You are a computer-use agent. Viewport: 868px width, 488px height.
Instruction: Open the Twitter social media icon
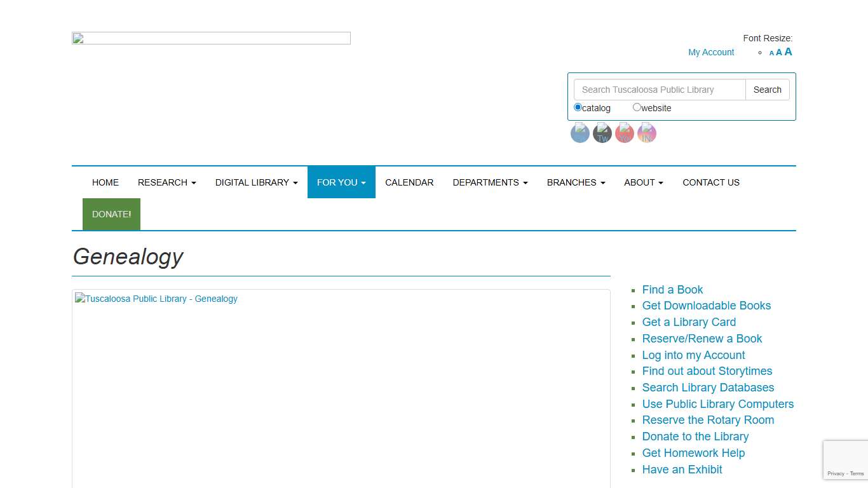[602, 133]
